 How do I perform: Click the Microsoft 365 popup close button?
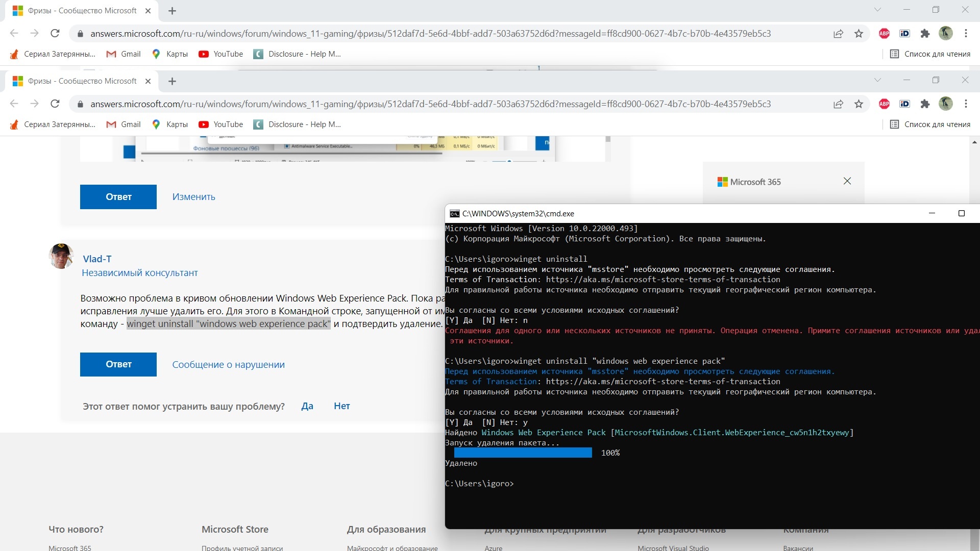(x=847, y=181)
